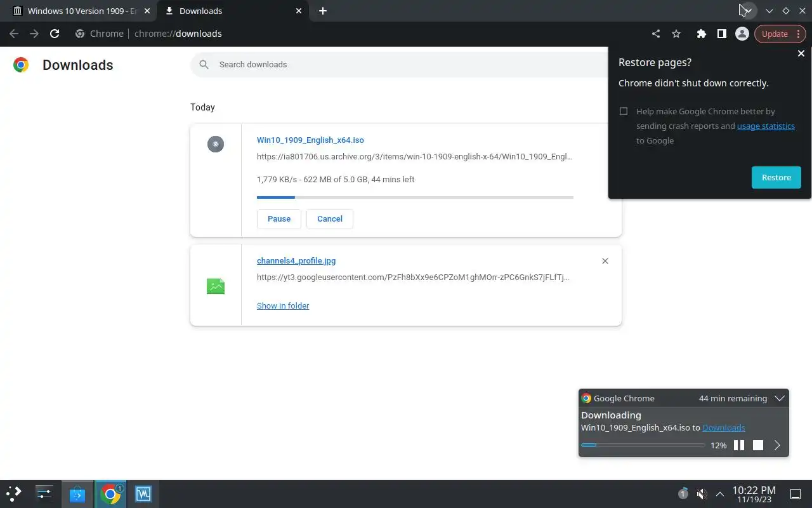This screenshot has height=508, width=812.
Task: Open the application launcher in taskbar
Action: (x=13, y=493)
